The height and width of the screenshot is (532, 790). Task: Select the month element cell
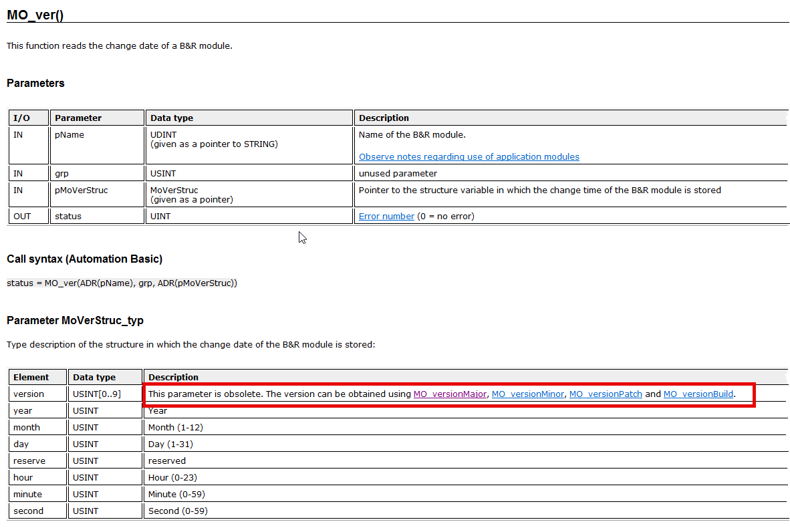[38, 427]
